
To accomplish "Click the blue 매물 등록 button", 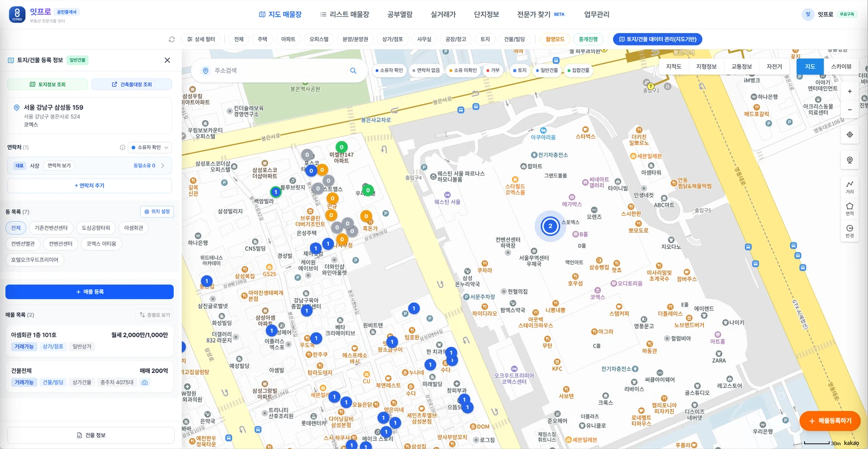I will 90,292.
